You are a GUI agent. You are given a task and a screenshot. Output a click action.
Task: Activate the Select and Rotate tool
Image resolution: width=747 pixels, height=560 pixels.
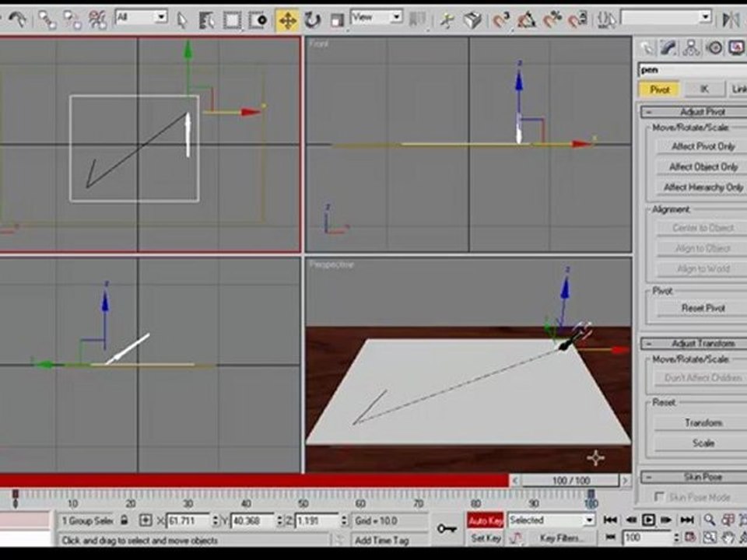coord(313,20)
